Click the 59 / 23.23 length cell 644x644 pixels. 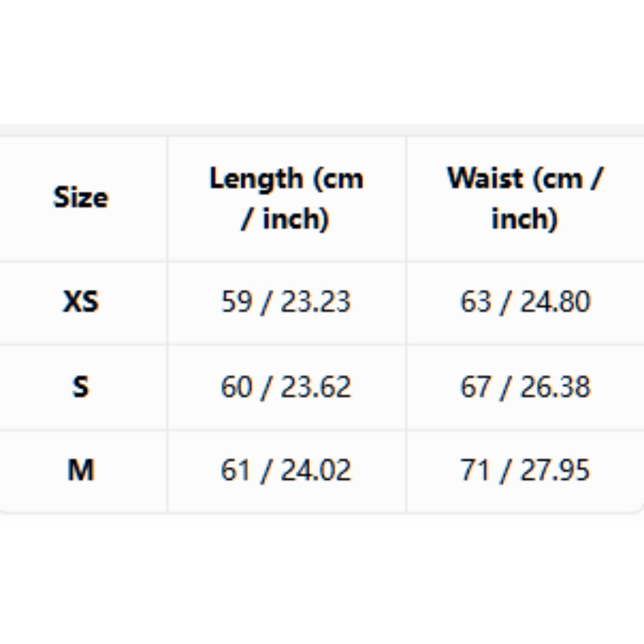coord(287,302)
